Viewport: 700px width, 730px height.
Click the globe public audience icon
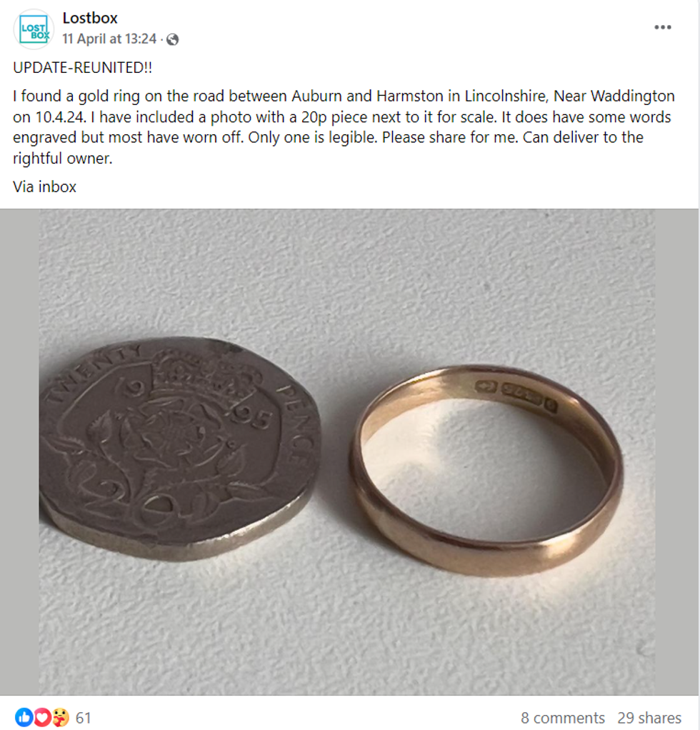tap(172, 39)
